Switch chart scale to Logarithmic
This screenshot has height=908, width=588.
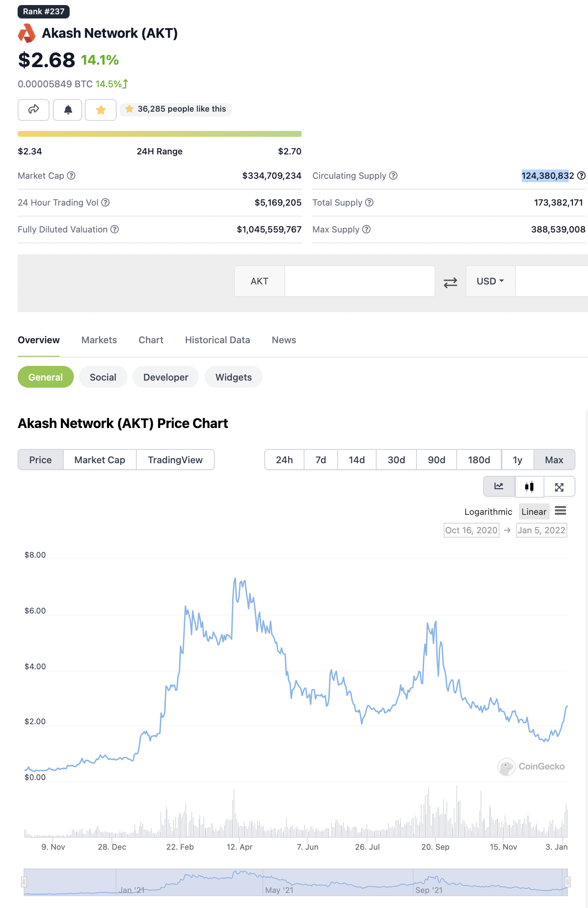pos(488,512)
